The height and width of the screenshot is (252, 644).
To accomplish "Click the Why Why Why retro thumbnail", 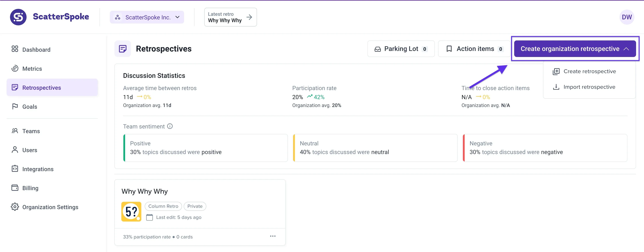I will (131, 212).
